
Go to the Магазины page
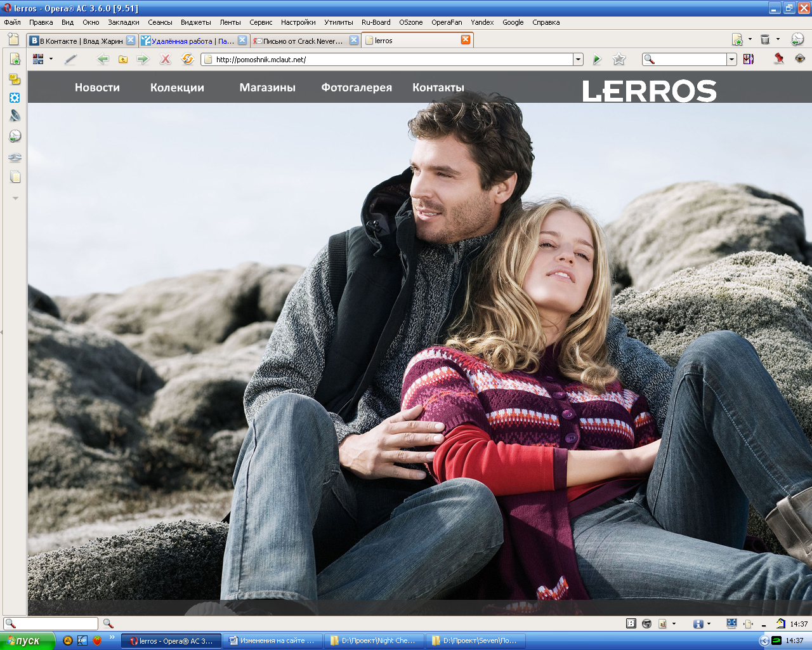pyautogui.click(x=267, y=88)
